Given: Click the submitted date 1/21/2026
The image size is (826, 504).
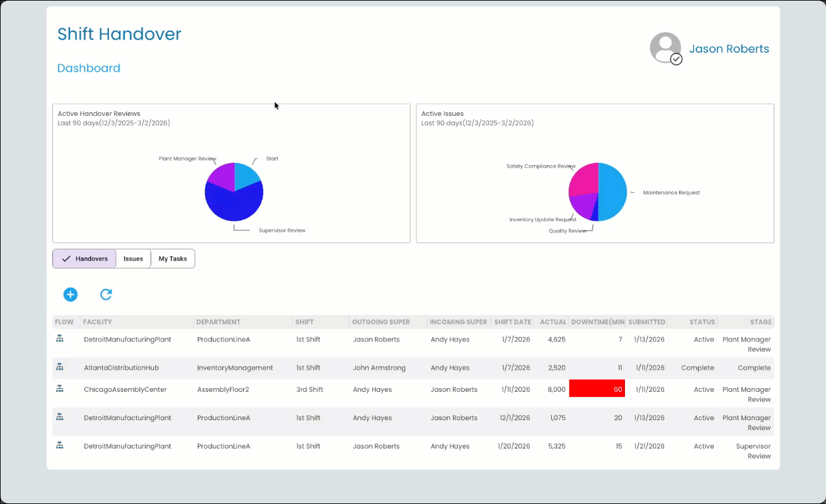Looking at the screenshot, I should (x=650, y=447).
